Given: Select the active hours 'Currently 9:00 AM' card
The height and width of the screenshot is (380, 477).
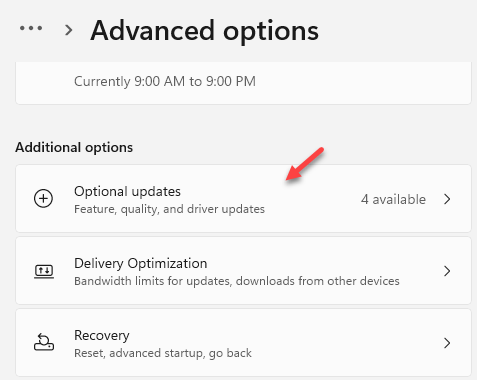Looking at the screenshot, I should point(243,83).
